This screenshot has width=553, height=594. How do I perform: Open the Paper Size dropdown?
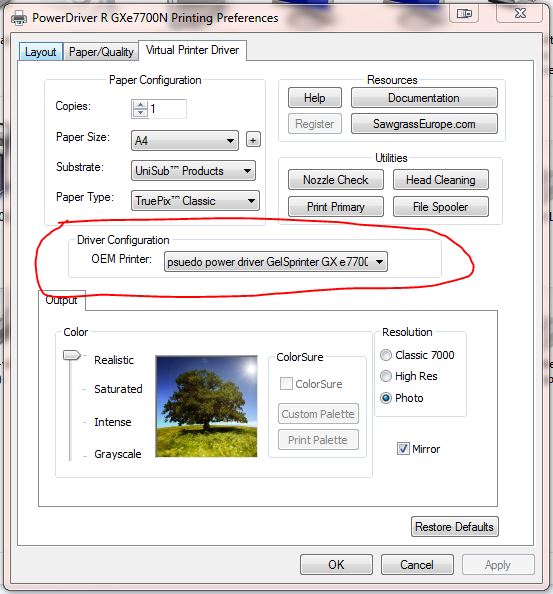185,141
